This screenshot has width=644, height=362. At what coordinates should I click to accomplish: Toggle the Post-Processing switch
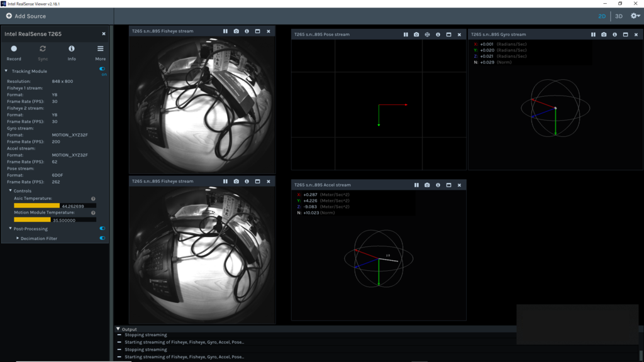tap(103, 229)
